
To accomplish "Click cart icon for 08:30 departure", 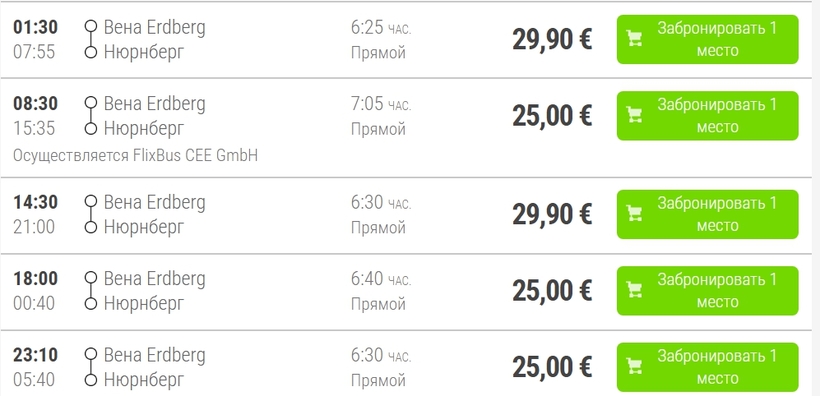I will (634, 115).
